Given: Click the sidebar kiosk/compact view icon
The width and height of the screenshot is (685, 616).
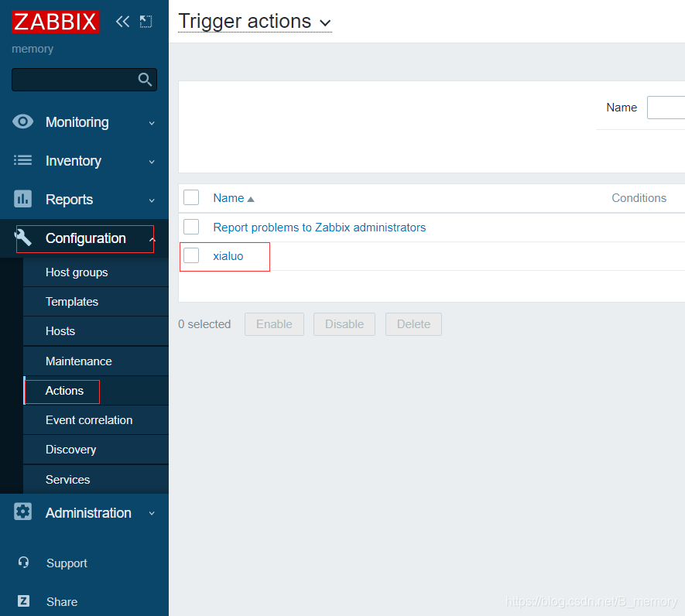Looking at the screenshot, I should pyautogui.click(x=146, y=22).
